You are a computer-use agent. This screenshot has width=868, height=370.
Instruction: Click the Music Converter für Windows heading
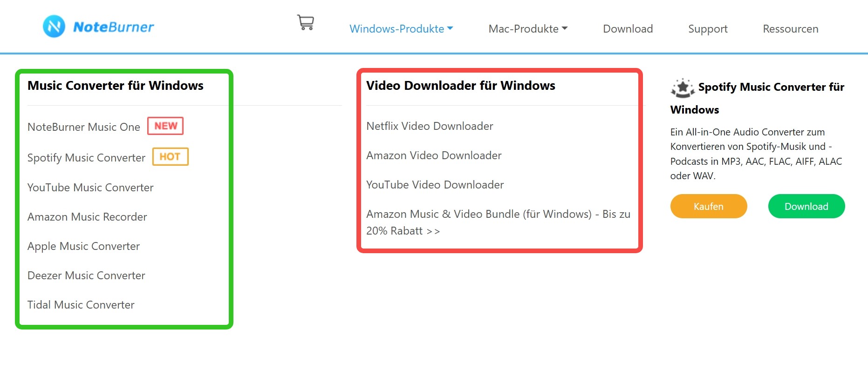click(x=116, y=86)
